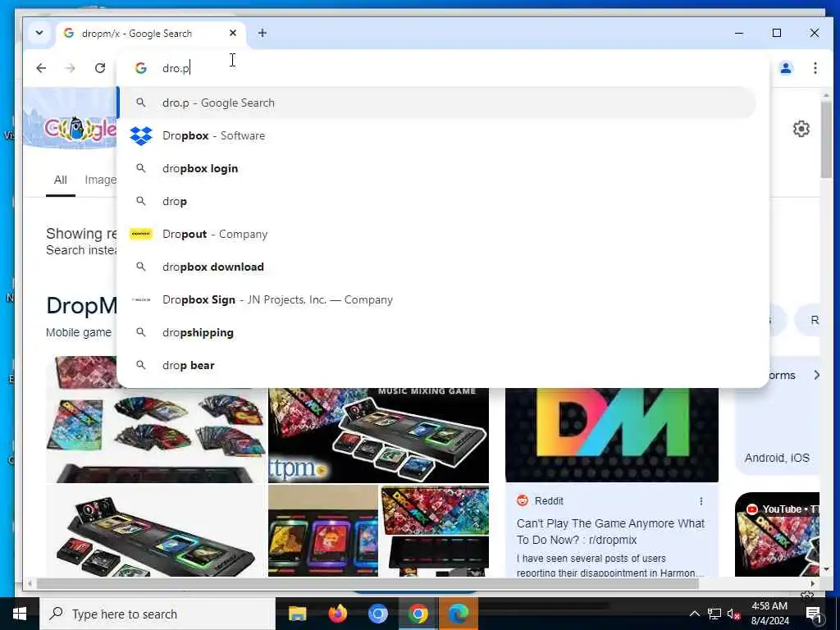
Task: Open the YouTube video thumbnail
Action: coord(777,535)
